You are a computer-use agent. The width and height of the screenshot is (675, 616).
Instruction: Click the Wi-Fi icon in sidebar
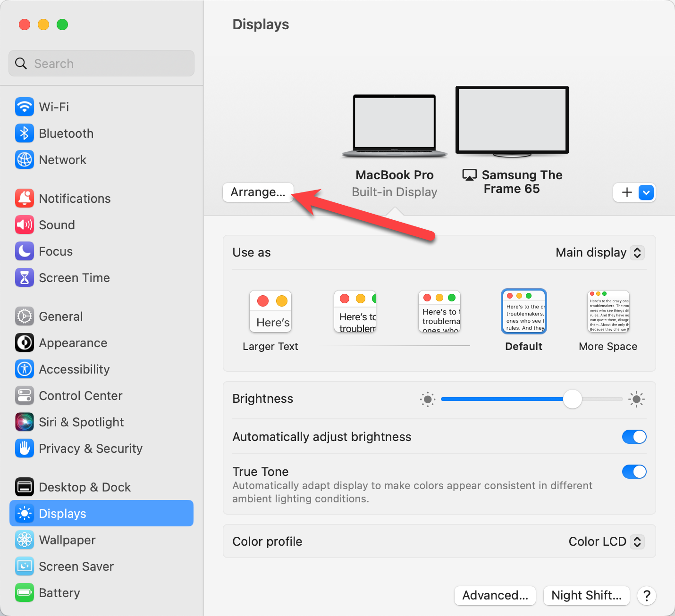click(x=25, y=107)
